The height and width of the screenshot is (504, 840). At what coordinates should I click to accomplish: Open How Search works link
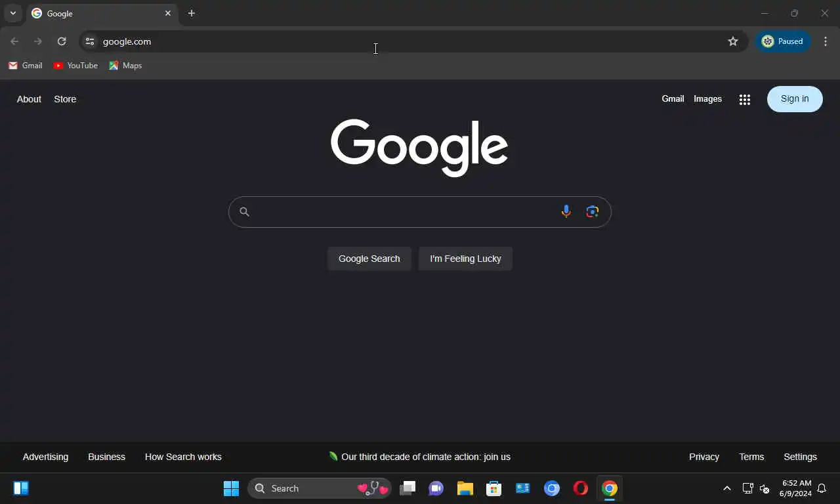tap(183, 457)
